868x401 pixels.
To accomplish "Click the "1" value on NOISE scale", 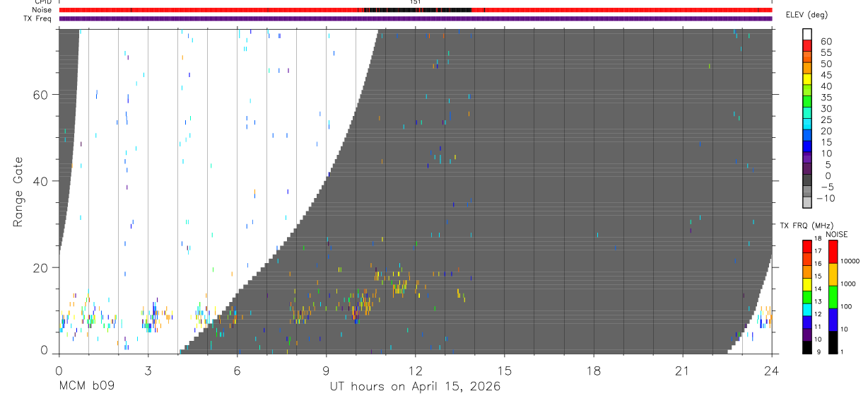I will pos(843,351).
